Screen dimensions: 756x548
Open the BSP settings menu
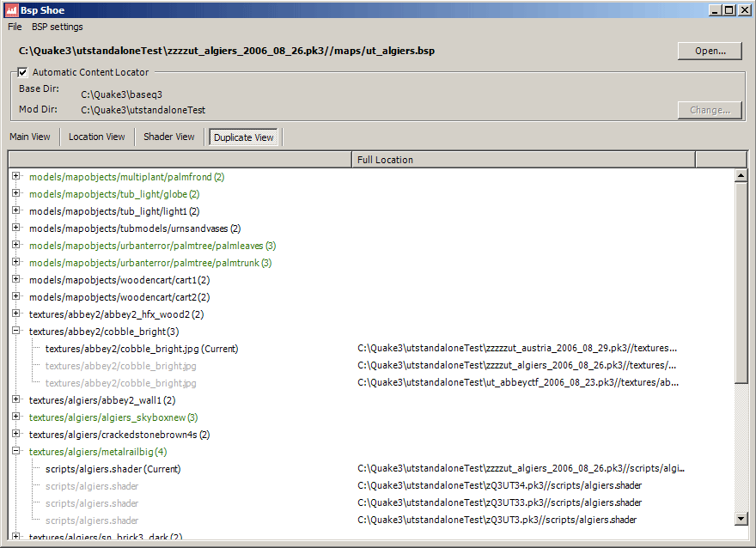(x=57, y=27)
